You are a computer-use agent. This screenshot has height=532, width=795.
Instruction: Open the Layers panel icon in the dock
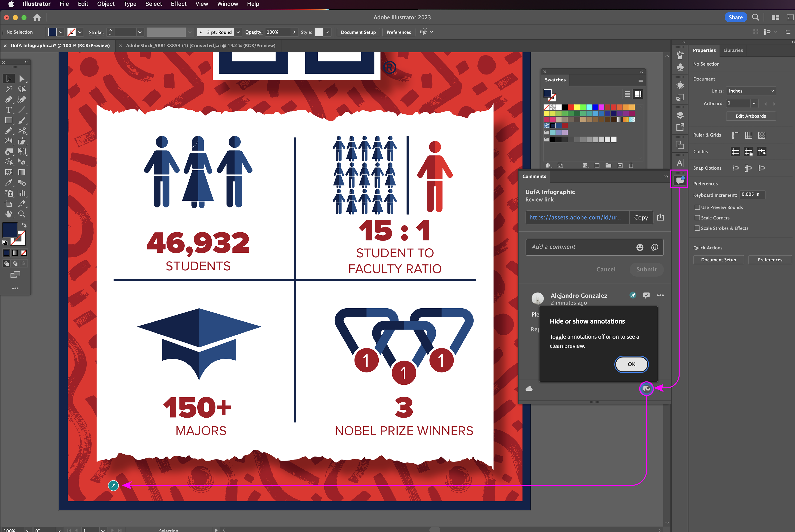tap(680, 115)
